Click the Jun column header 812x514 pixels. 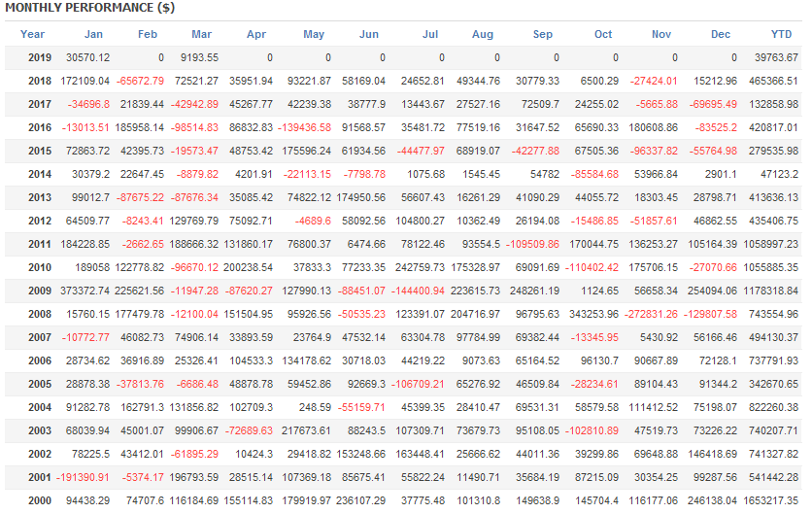coord(368,35)
